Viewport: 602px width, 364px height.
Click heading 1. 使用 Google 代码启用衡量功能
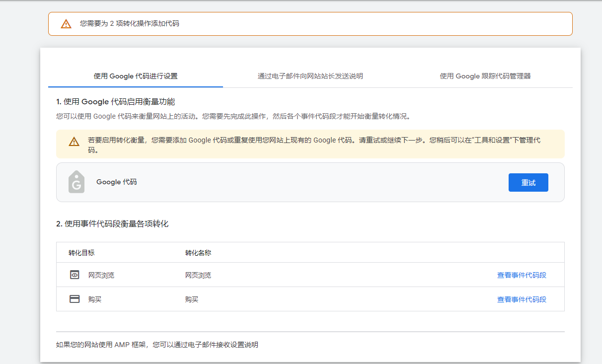coord(116,102)
